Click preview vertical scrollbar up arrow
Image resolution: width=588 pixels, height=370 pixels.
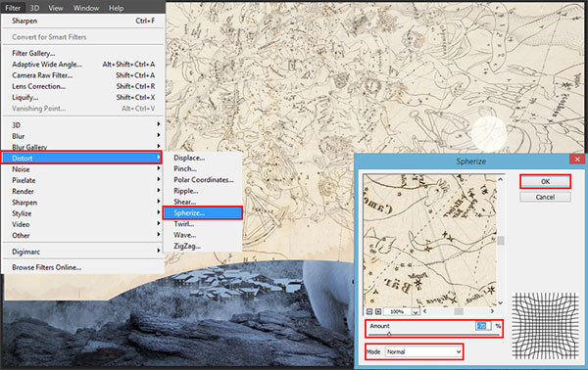click(x=501, y=179)
